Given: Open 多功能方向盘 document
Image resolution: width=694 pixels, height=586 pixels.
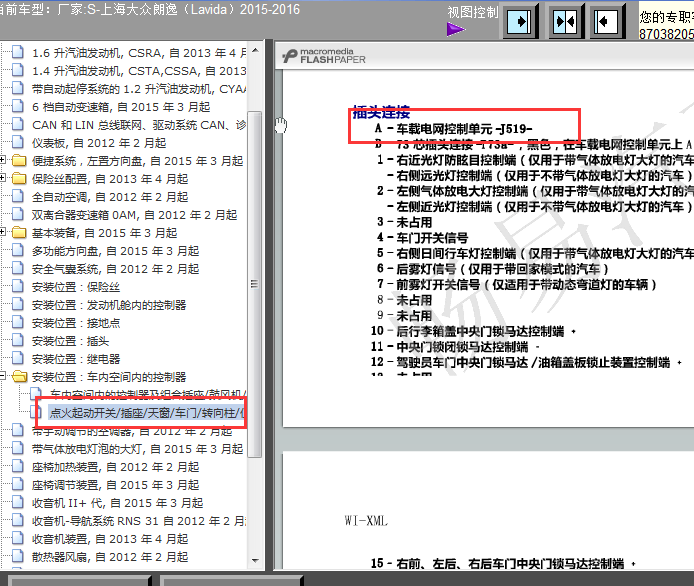Looking at the screenshot, I should click(x=116, y=251).
